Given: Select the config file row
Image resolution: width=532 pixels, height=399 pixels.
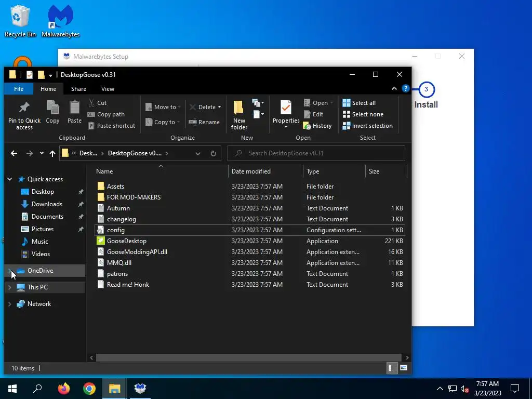Looking at the screenshot, I should tap(250, 230).
